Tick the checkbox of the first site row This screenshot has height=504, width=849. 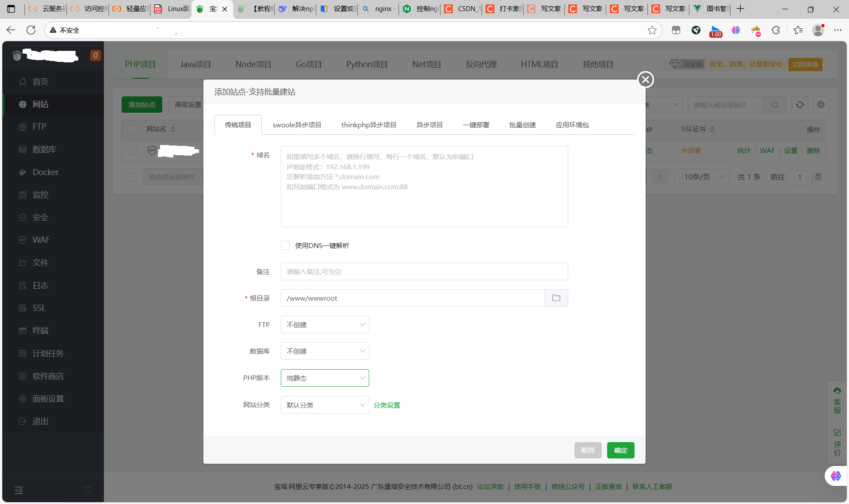[x=132, y=150]
